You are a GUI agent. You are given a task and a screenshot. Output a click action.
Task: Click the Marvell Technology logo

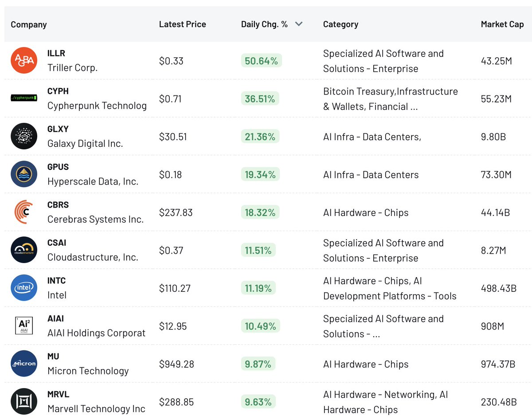(x=24, y=401)
